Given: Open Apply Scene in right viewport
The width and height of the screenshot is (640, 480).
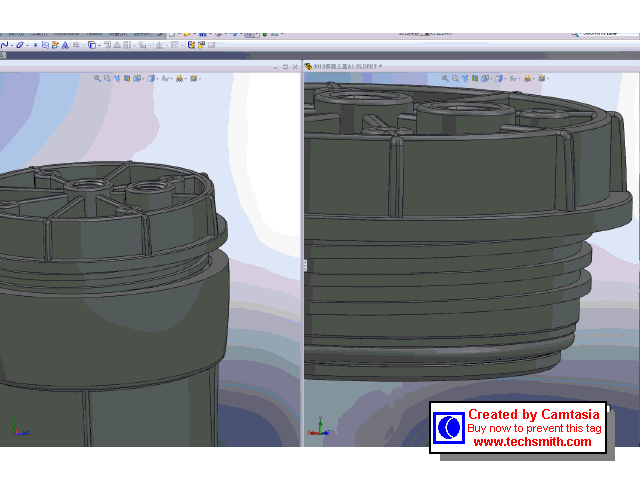Looking at the screenshot, I should [542, 78].
